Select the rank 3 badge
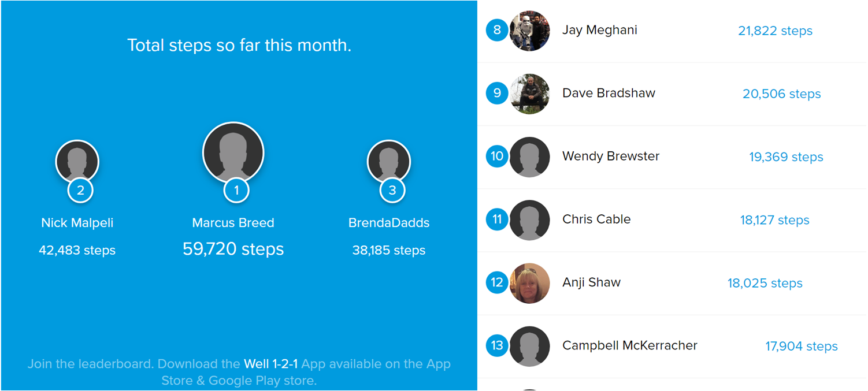Viewport: 868px width, 391px height. [x=392, y=190]
